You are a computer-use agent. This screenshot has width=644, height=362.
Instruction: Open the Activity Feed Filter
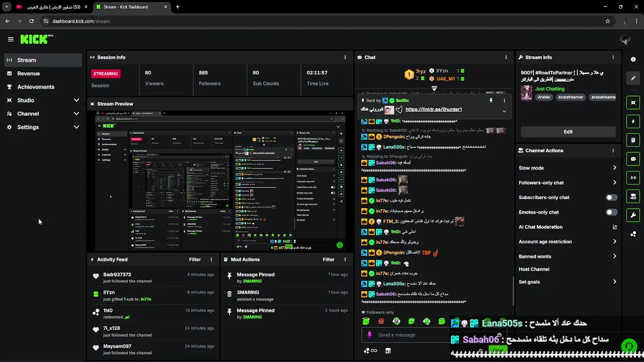pyautogui.click(x=195, y=259)
